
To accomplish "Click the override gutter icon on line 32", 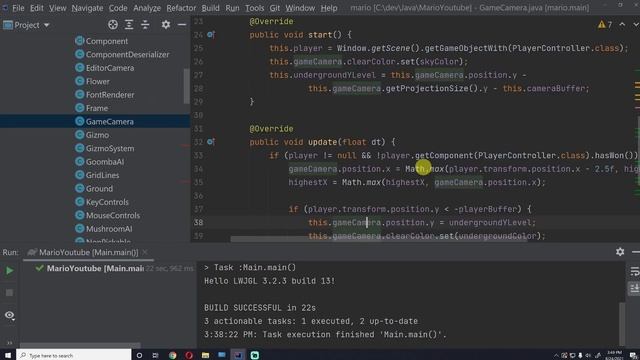I will [211, 142].
